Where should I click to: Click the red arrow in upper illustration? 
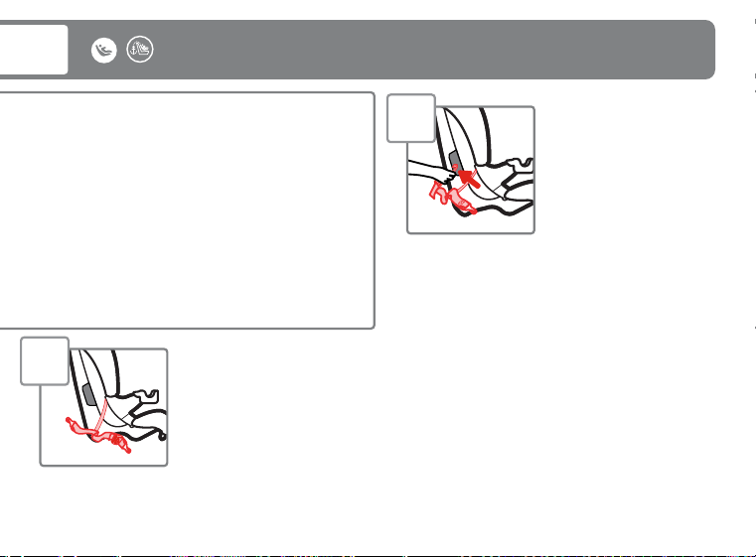[x=469, y=179]
